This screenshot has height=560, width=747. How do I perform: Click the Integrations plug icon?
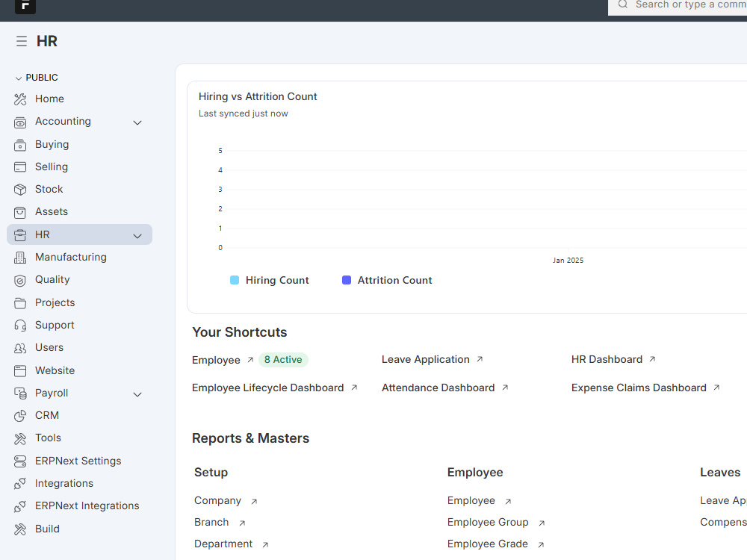click(x=20, y=484)
